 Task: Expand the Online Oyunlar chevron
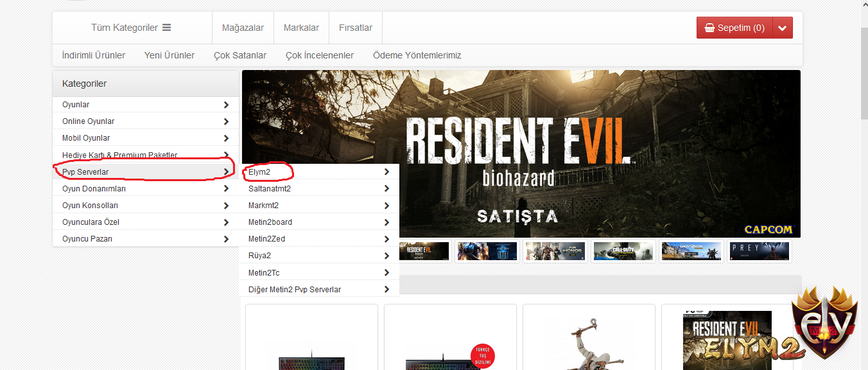(226, 121)
